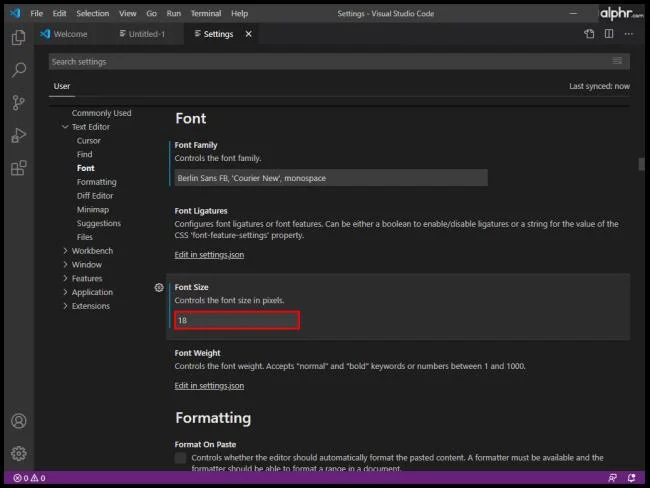Open the Extensions view
The width and height of the screenshot is (650, 488).
[x=18, y=168]
